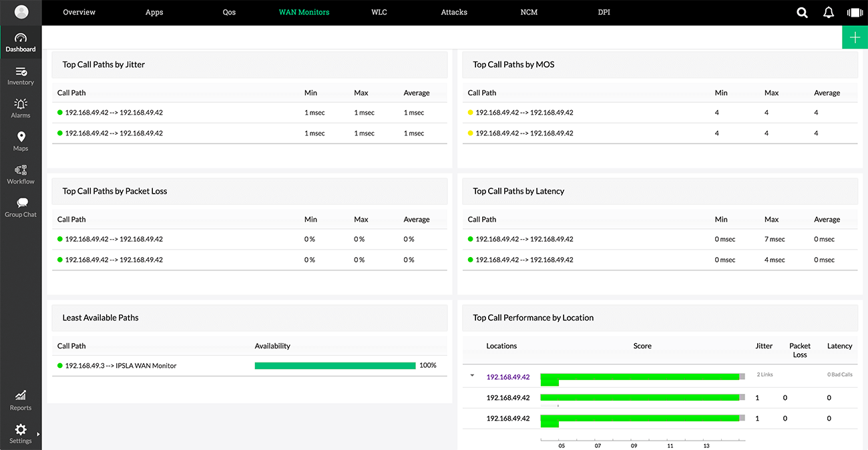Click the Top Call Paths by Jitter title
The height and width of the screenshot is (450, 868).
tap(103, 65)
